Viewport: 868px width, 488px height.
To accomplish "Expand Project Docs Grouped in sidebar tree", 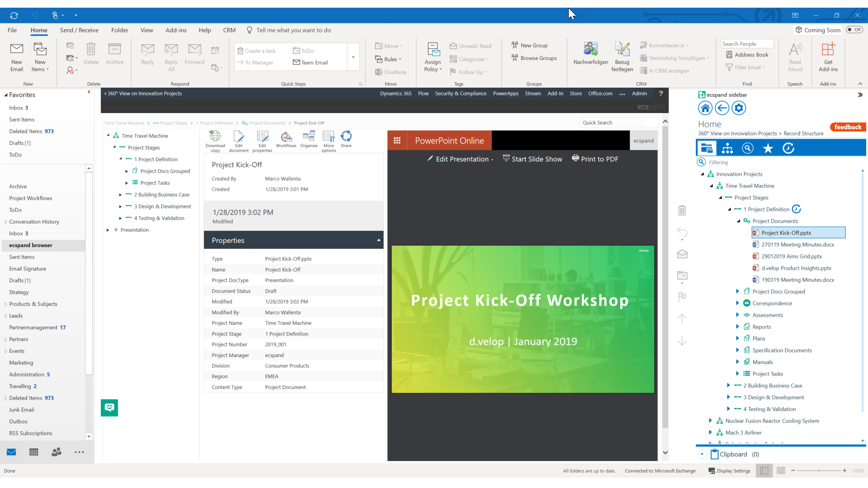I will [737, 291].
